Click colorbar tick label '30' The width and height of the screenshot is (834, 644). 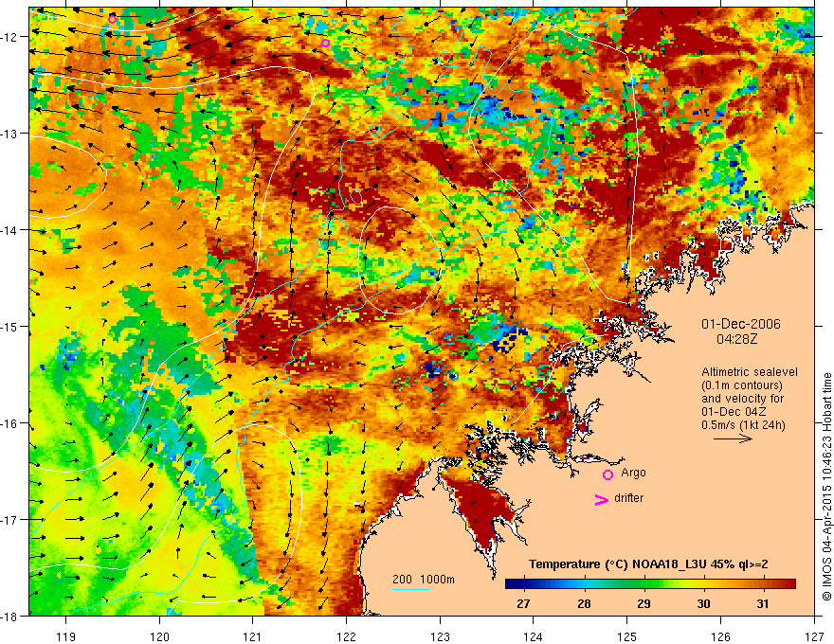click(x=703, y=603)
